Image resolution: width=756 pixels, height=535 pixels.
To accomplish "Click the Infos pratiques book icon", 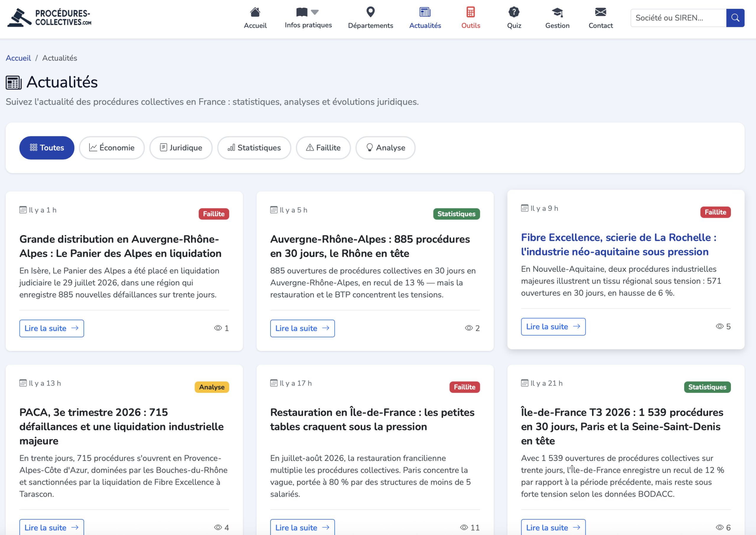I will [302, 12].
